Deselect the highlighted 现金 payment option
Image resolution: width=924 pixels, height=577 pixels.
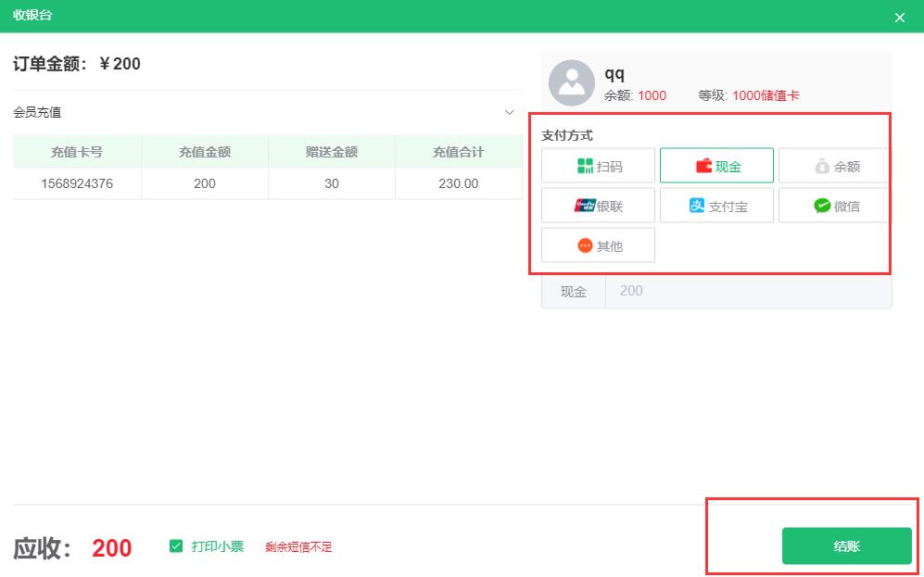[716, 165]
